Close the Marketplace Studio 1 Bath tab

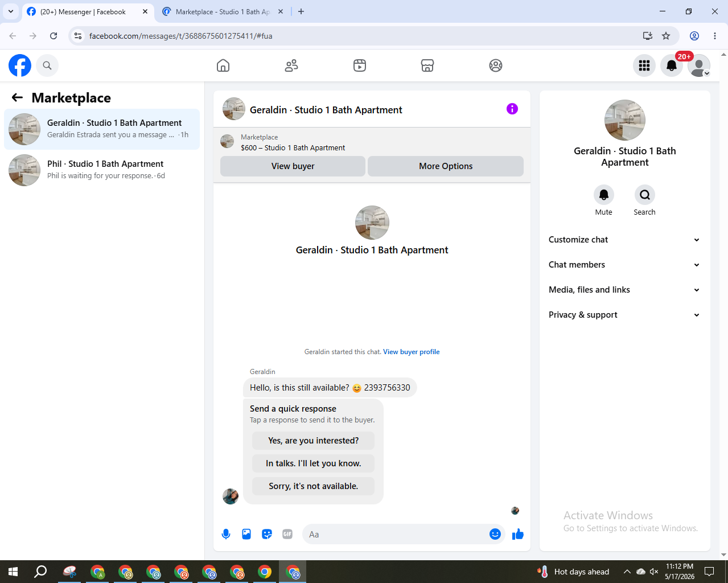click(281, 11)
